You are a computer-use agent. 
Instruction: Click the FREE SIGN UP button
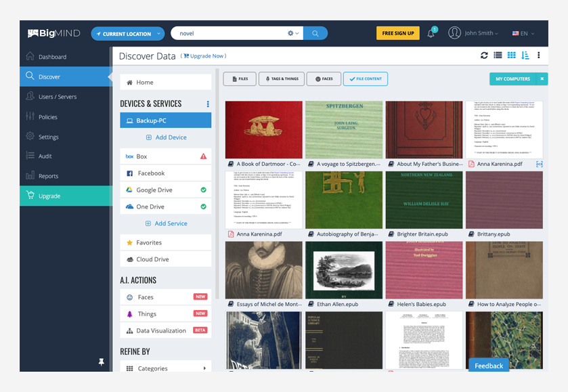[397, 32]
